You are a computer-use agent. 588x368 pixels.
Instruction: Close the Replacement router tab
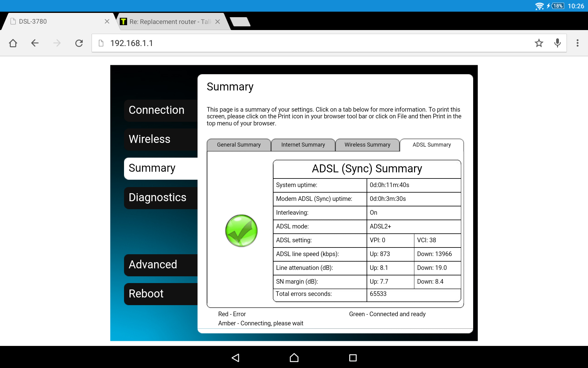tap(217, 22)
